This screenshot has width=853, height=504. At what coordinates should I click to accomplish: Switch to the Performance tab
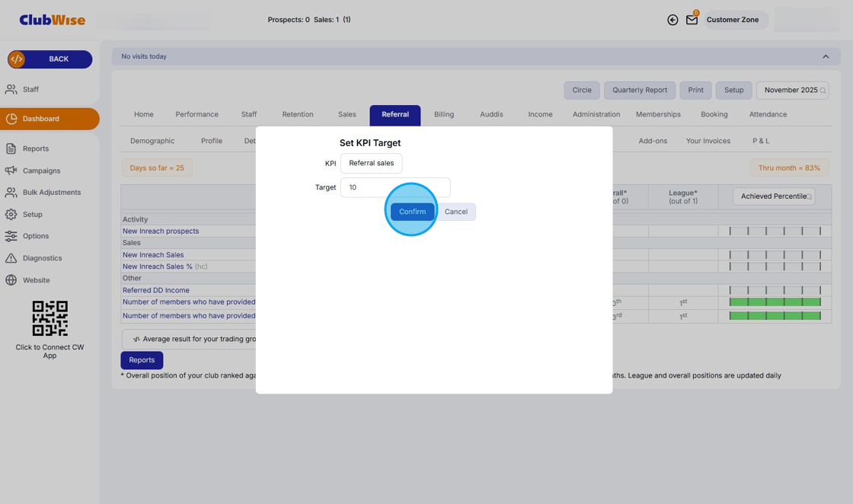[197, 115]
